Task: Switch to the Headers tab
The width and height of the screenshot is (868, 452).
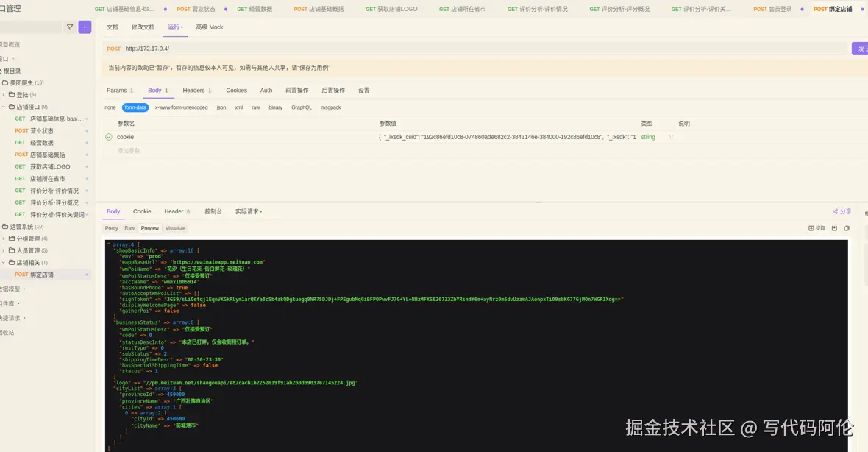Action: click(x=193, y=90)
